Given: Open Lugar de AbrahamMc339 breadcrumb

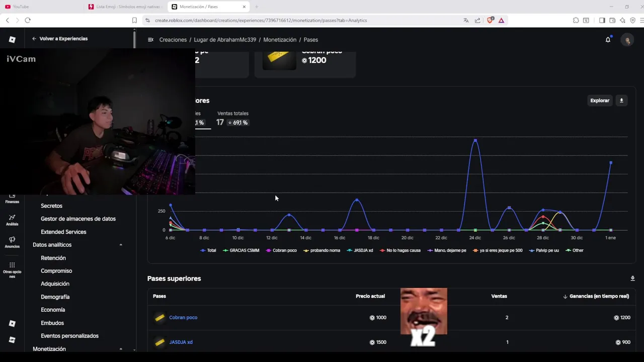Looking at the screenshot, I should click(x=225, y=40).
